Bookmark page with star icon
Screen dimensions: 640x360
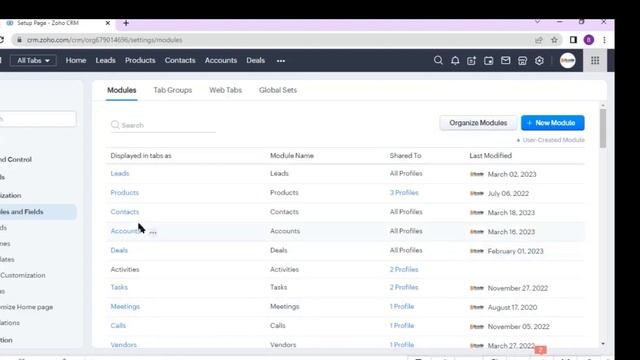click(x=554, y=40)
